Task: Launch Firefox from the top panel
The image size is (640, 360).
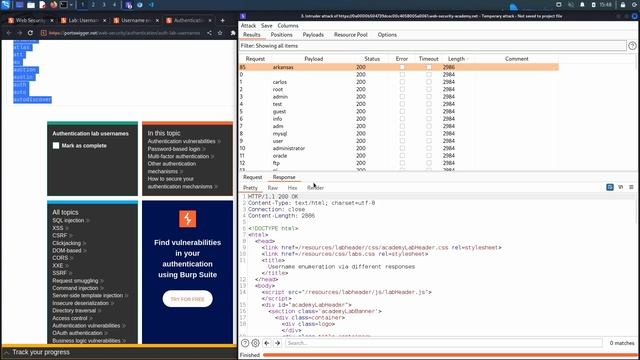Action: click(53, 5)
